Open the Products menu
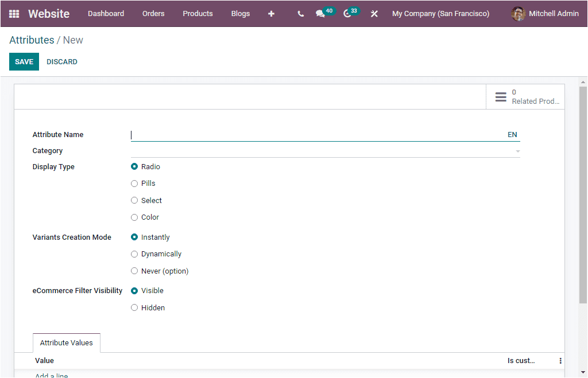Screen dimensions: 588x378 click(x=198, y=14)
